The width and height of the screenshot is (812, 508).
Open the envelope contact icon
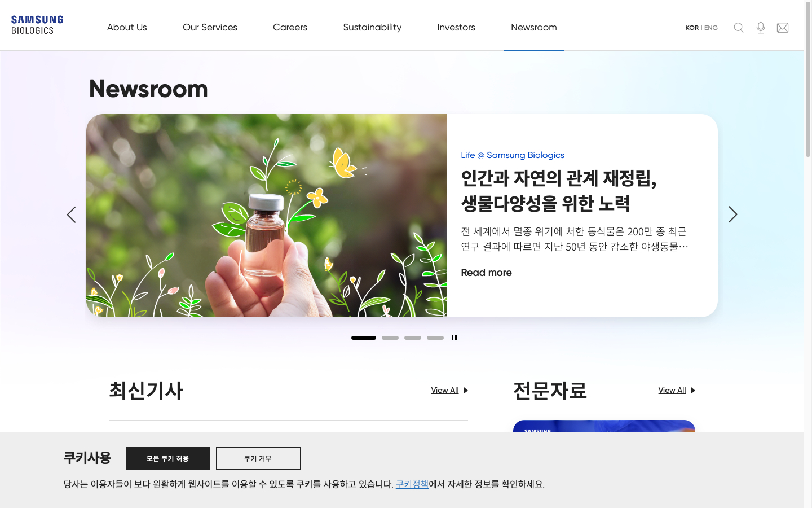coord(783,28)
